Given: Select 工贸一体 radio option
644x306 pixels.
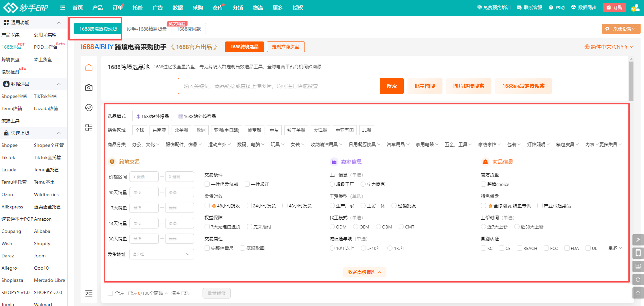Looking at the screenshot, I should [363, 206].
